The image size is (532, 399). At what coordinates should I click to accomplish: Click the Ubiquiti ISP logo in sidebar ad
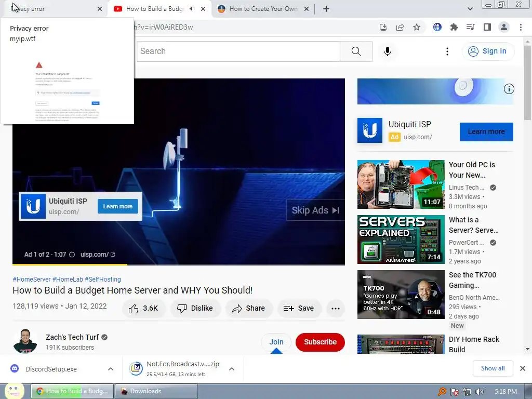pos(370,130)
